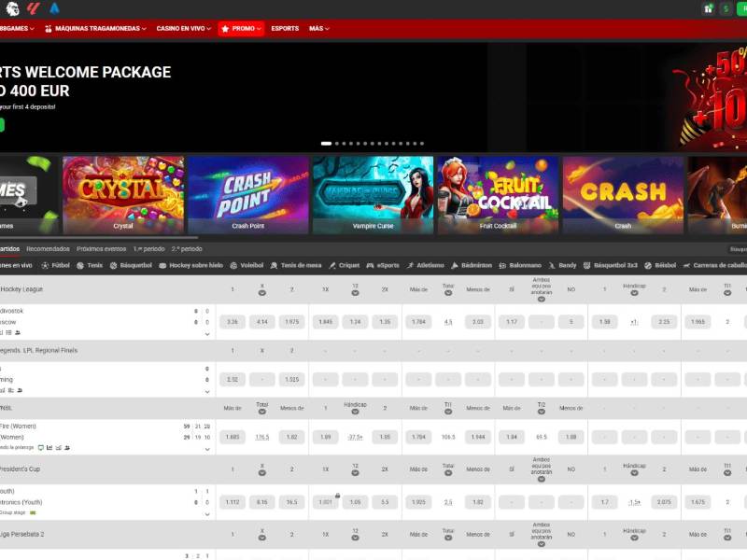The height and width of the screenshot is (560, 747).
Task: Open the Ambos equipos anotarán dropdown in the President's Cup header
Action: click(542, 479)
